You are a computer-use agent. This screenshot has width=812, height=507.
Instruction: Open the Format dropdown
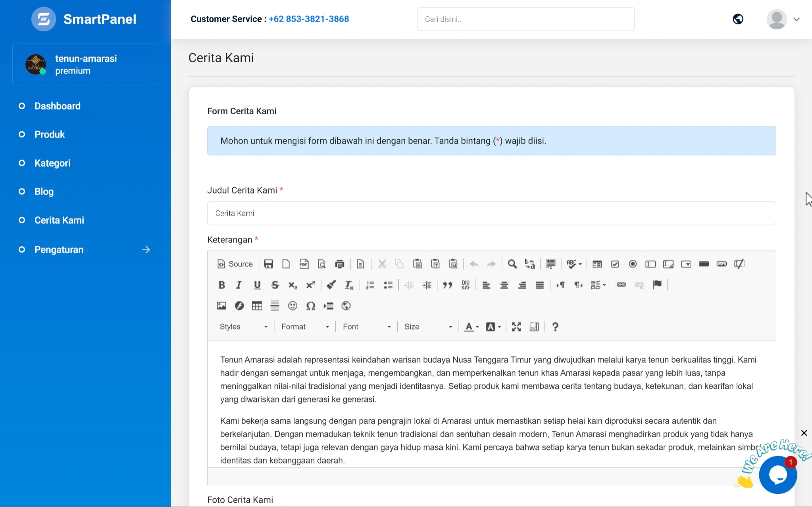[x=305, y=327]
